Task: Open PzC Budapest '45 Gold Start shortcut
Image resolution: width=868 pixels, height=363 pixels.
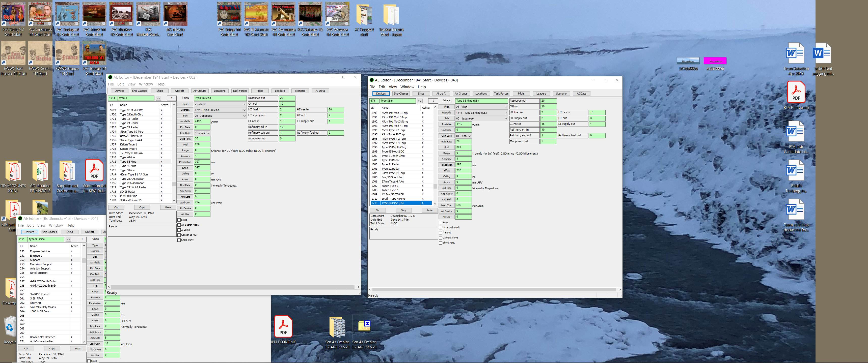Action: pyautogui.click(x=67, y=19)
